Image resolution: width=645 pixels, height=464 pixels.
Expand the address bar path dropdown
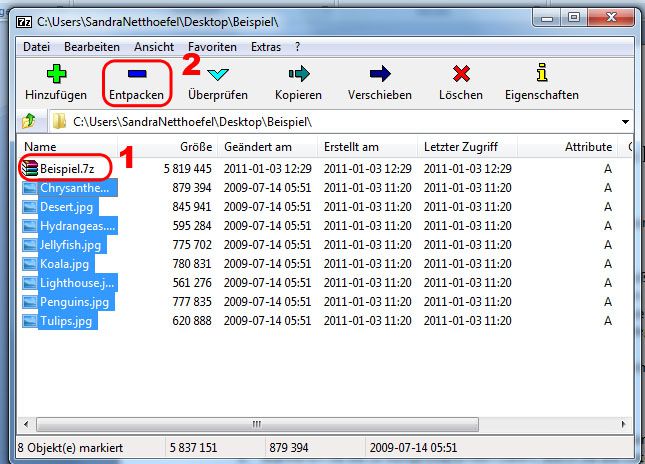pyautogui.click(x=625, y=122)
